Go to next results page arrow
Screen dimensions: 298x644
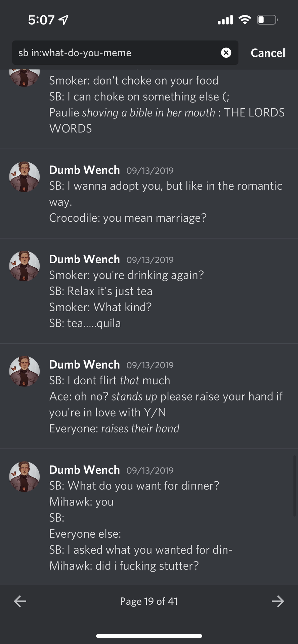278,601
